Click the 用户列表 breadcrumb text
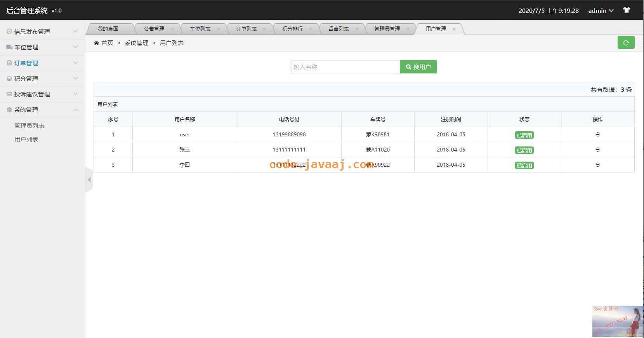Image resolution: width=644 pixels, height=338 pixels. pyautogui.click(x=172, y=43)
